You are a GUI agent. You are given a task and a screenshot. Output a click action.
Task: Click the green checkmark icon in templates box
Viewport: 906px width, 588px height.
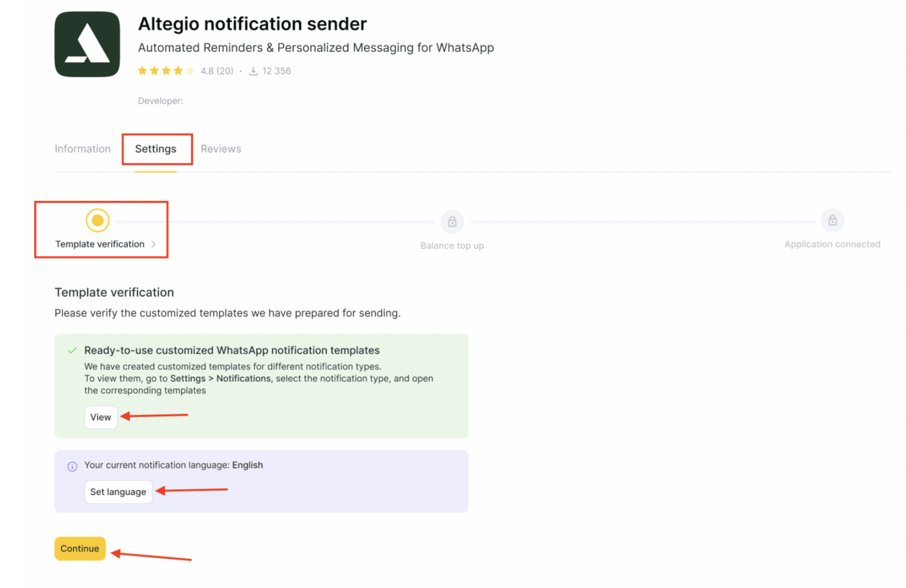click(72, 350)
